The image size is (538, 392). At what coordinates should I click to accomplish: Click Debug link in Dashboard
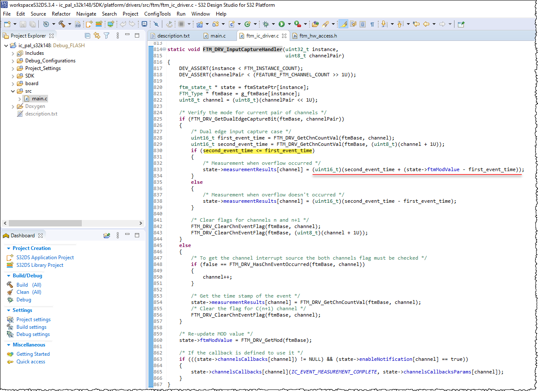[x=24, y=300]
